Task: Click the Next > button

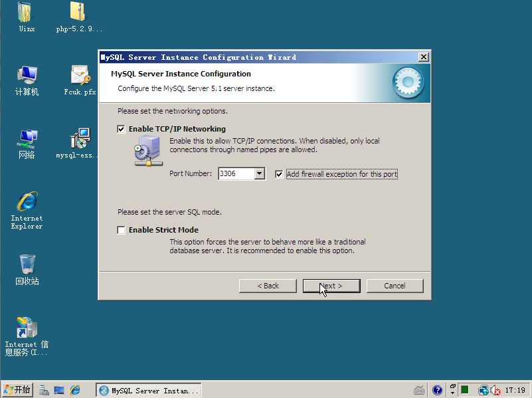Action: [331, 286]
